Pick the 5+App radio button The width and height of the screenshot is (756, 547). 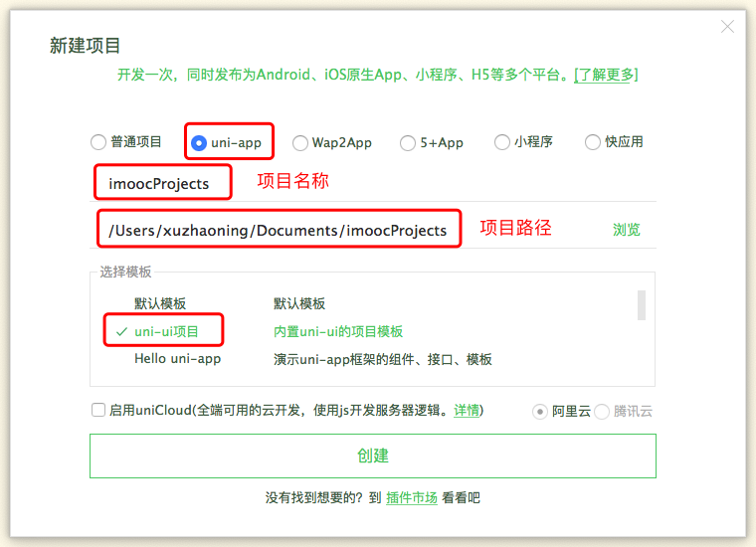click(408, 143)
